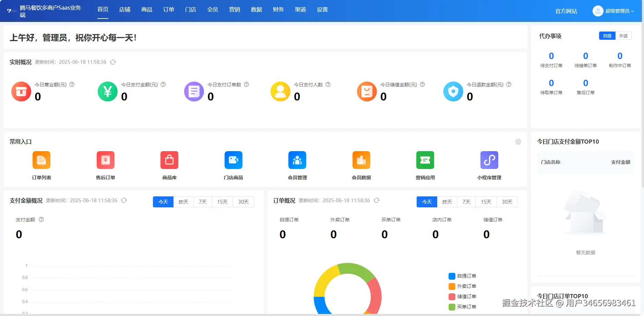Image resolution: width=644 pixels, height=316 pixels.
Task: Toggle 自提订单 blue legend swatch
Action: pyautogui.click(x=452, y=276)
